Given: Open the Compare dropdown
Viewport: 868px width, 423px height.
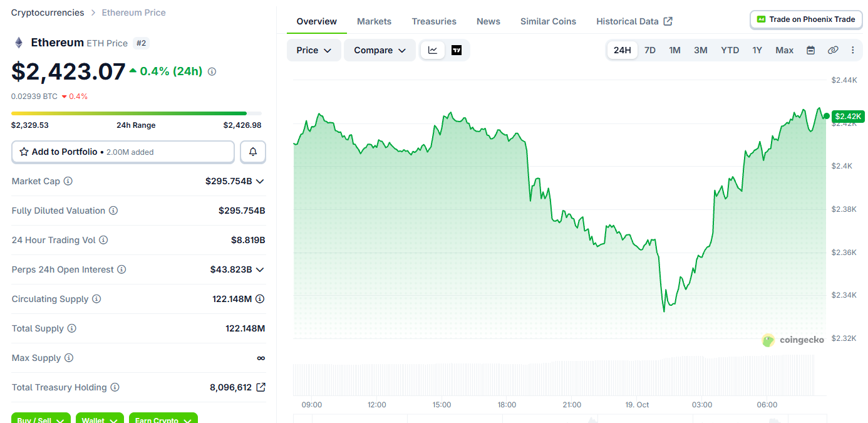Looking at the screenshot, I should click(380, 50).
